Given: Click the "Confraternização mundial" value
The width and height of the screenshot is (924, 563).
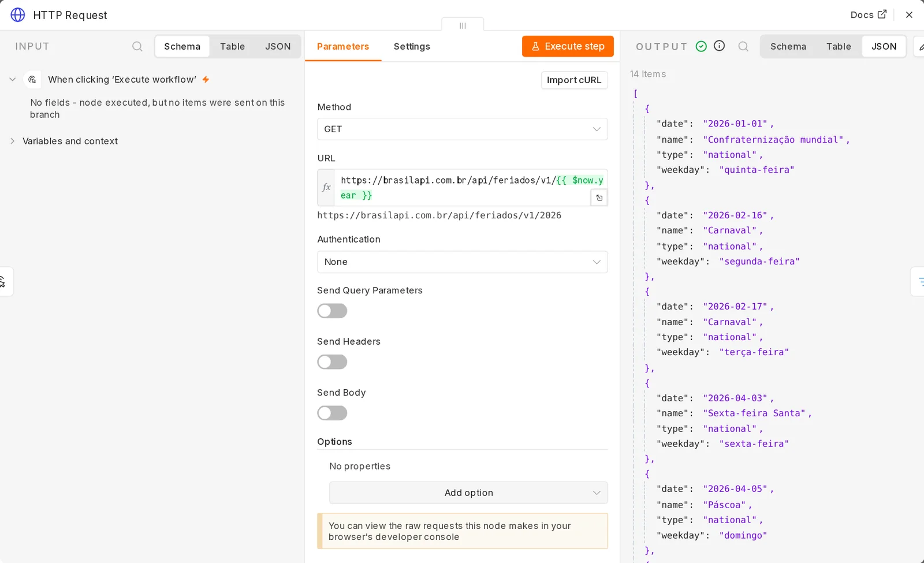Looking at the screenshot, I should [774, 140].
